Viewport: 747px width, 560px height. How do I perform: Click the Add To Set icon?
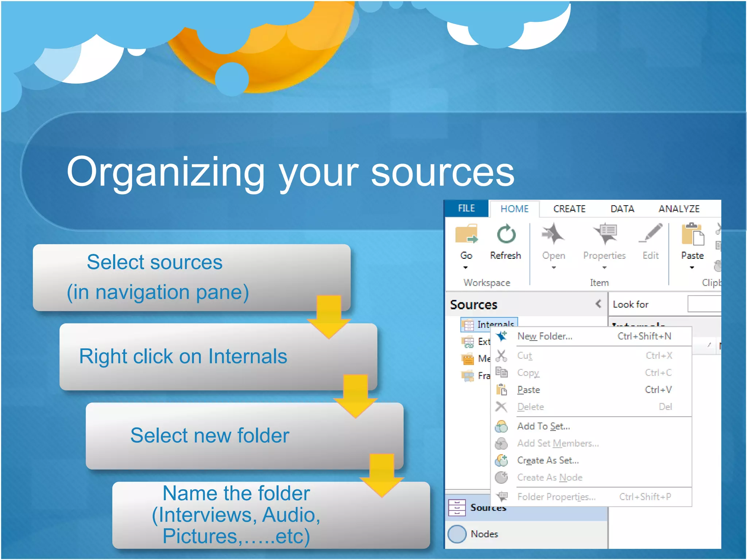pos(502,426)
